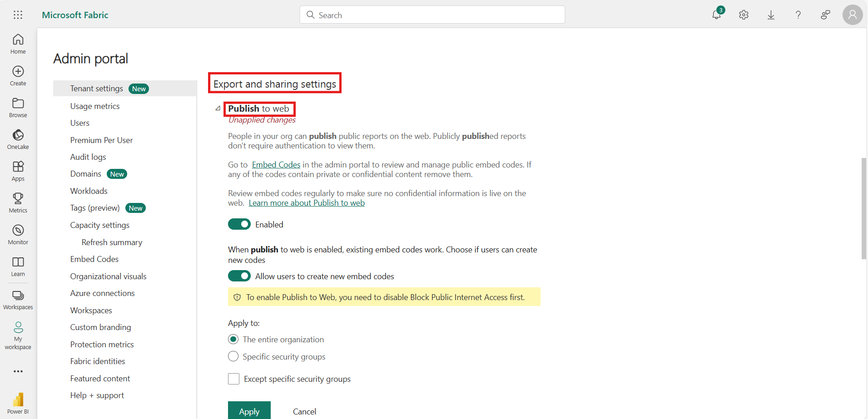Open the user account avatar
The height and width of the screenshot is (419, 868).
point(852,15)
